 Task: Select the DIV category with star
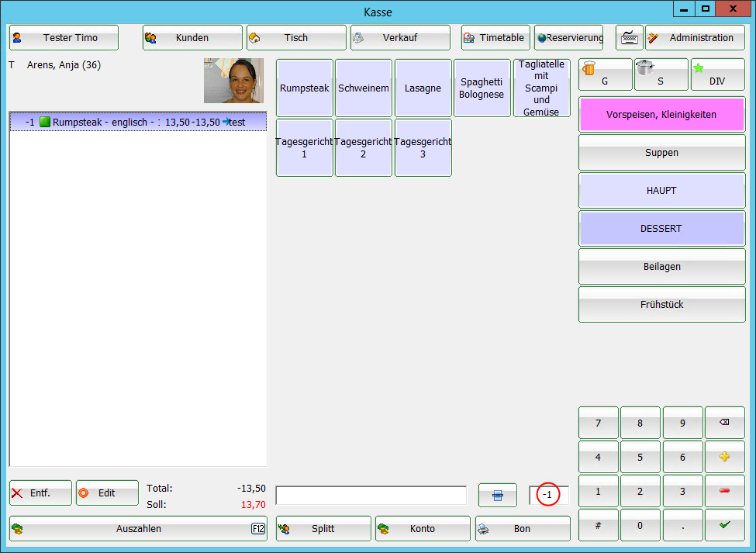(717, 74)
